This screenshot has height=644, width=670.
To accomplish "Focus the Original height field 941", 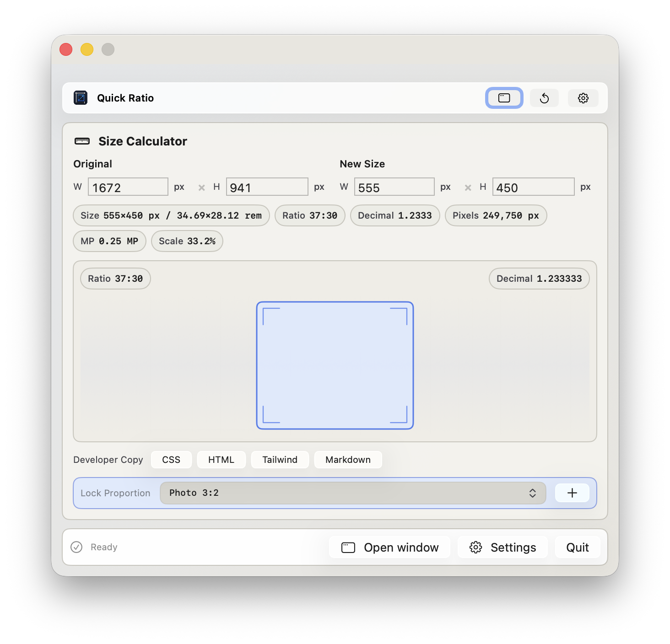I will [x=267, y=187].
